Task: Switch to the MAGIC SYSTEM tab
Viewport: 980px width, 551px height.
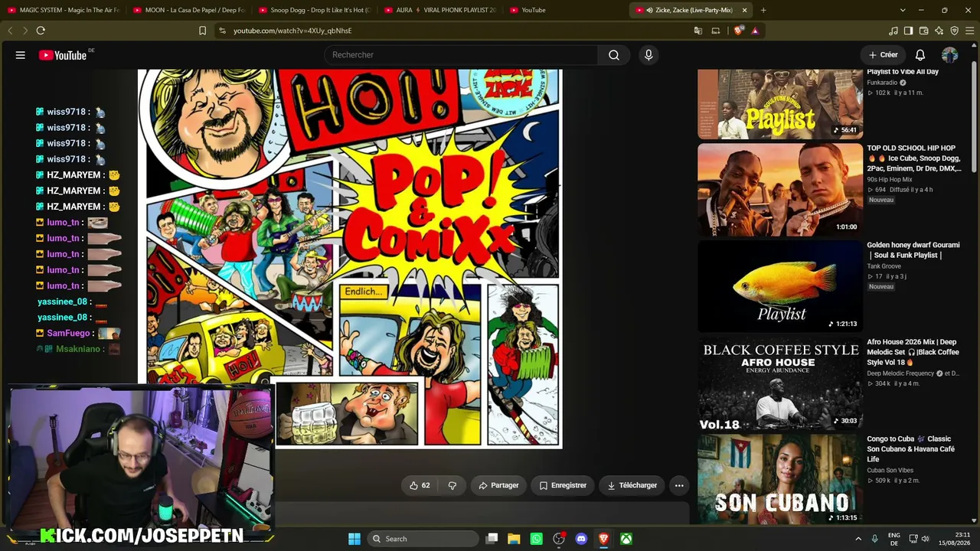Action: point(64,10)
